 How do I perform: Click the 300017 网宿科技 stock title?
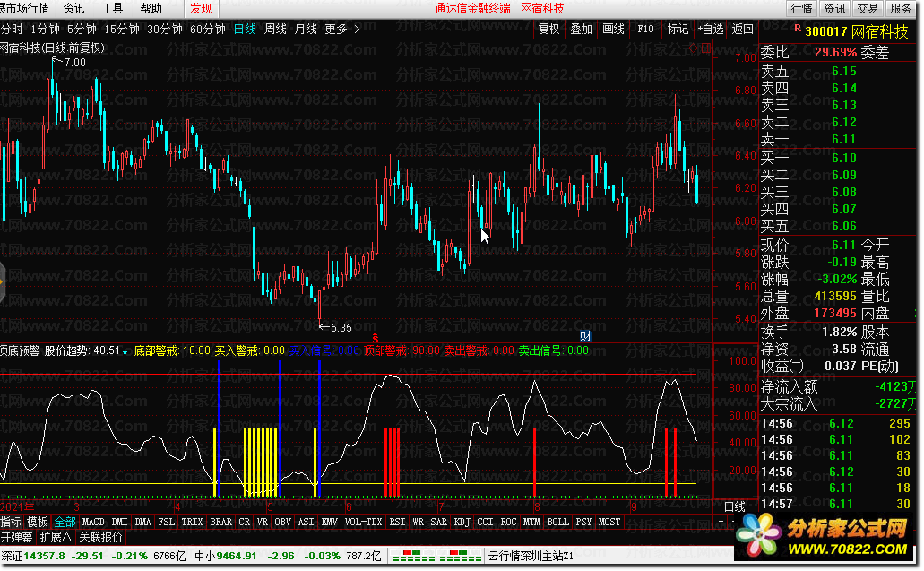[857, 31]
